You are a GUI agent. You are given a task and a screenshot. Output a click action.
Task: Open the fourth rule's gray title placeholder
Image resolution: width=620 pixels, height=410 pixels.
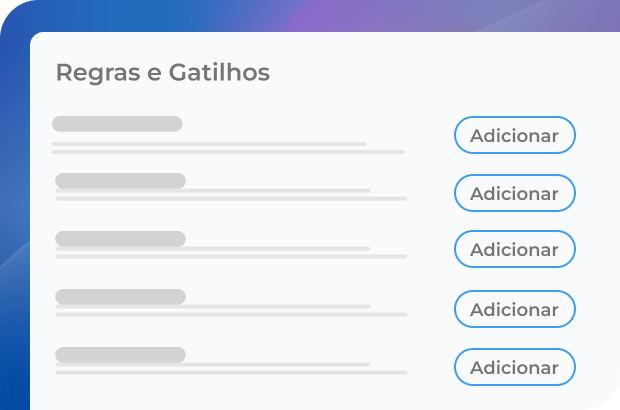(120, 297)
